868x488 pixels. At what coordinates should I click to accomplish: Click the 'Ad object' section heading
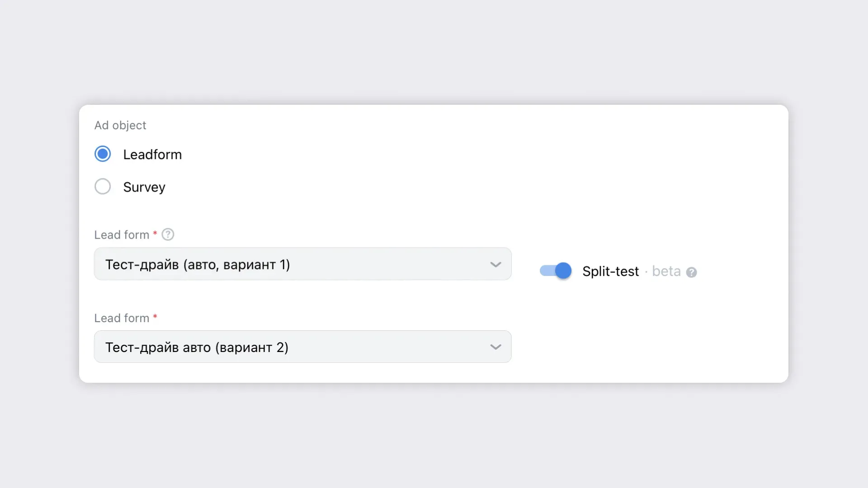point(120,125)
